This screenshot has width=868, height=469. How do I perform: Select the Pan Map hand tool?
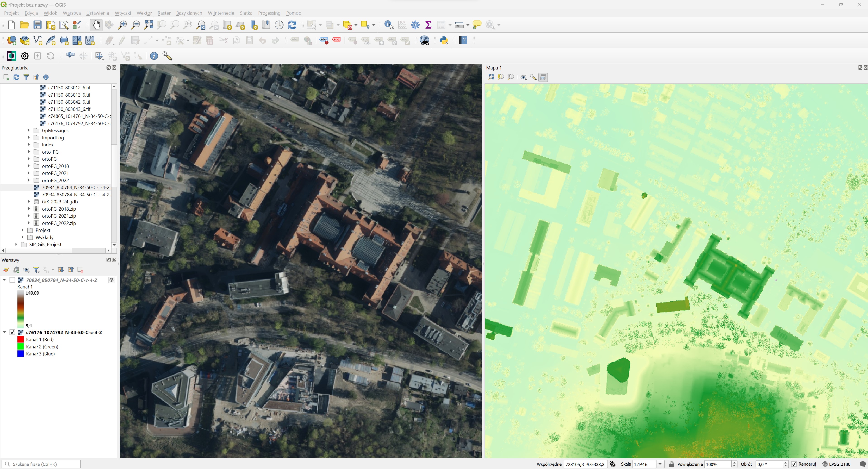pos(96,25)
